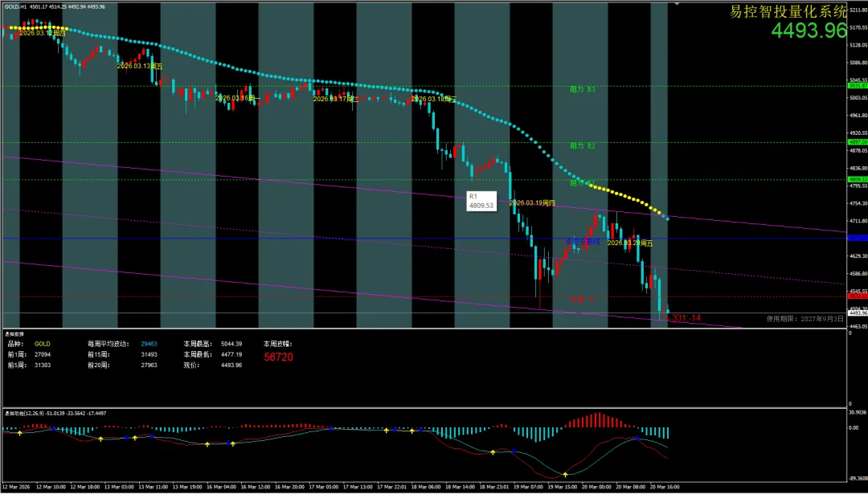The height and width of the screenshot is (494, 868).
Task: Click the 前1周 value 27094
Action: [42, 354]
